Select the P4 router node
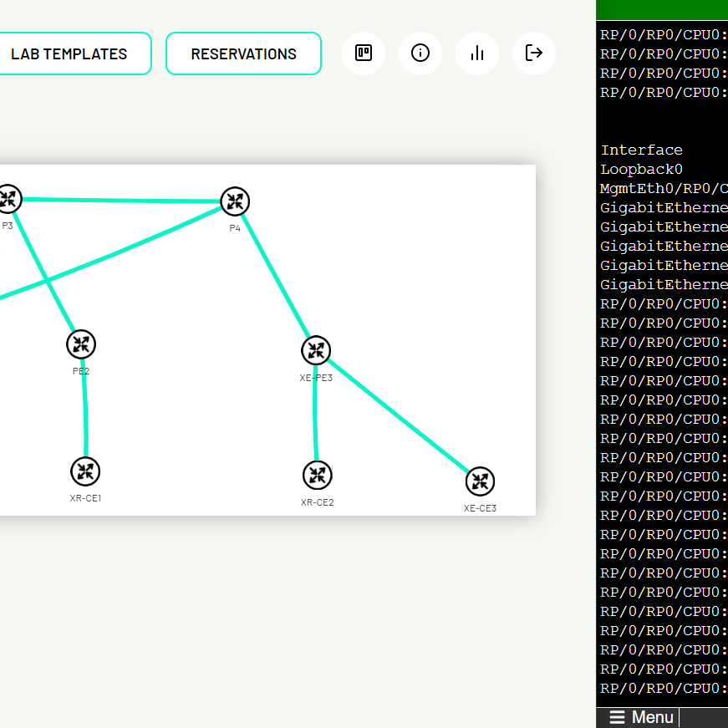 [235, 201]
